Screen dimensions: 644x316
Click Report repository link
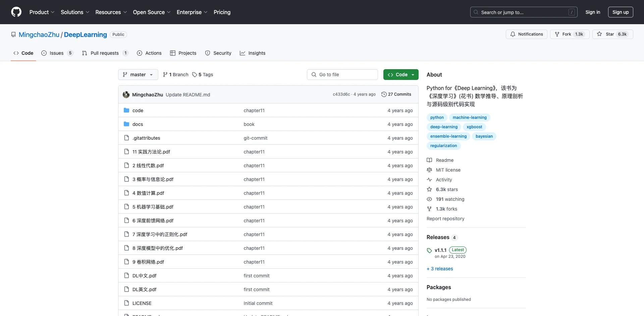445,219
